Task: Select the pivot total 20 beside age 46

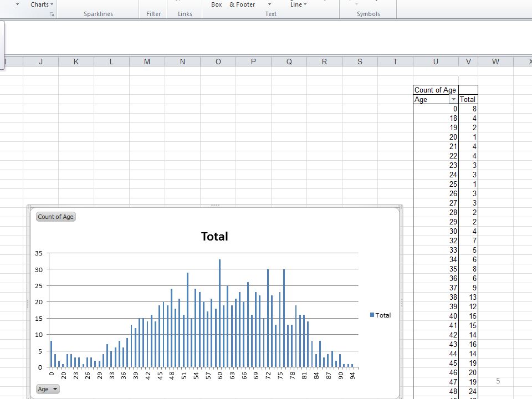Action: (468, 372)
